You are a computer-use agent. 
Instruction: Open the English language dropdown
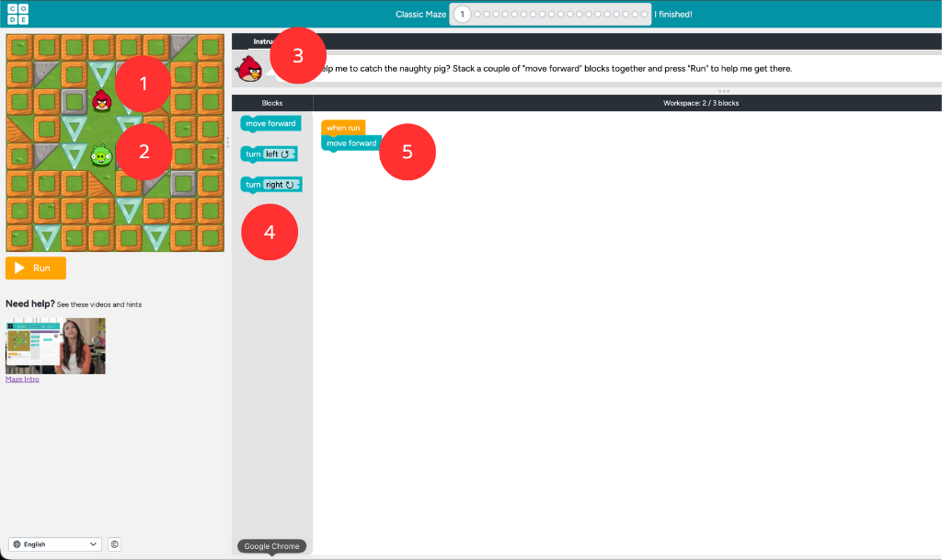(x=54, y=544)
